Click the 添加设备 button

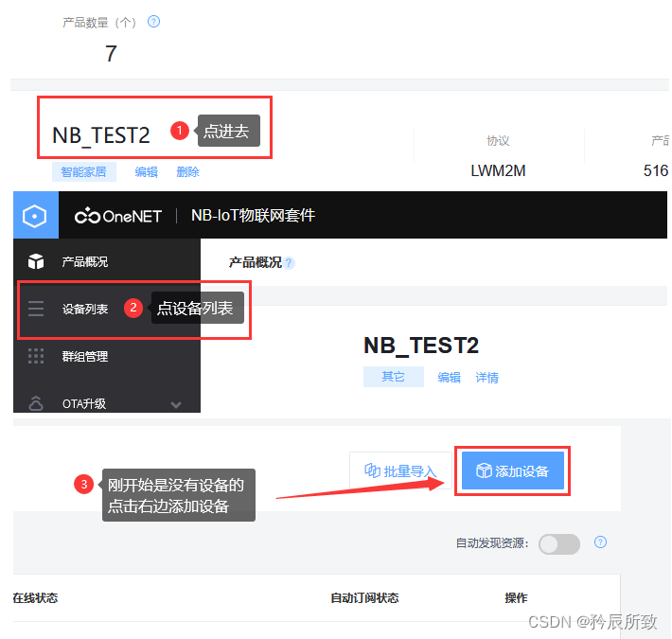513,470
